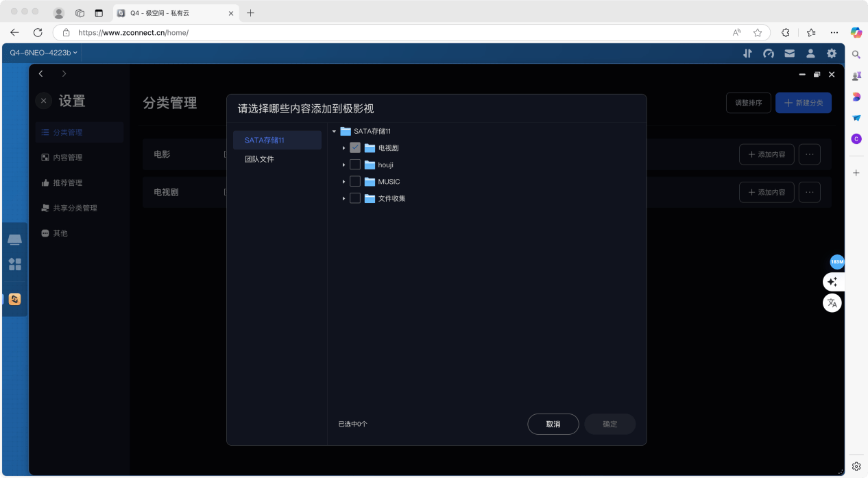Open the mail messages icon
The height and width of the screenshot is (478, 868).
[x=790, y=53]
